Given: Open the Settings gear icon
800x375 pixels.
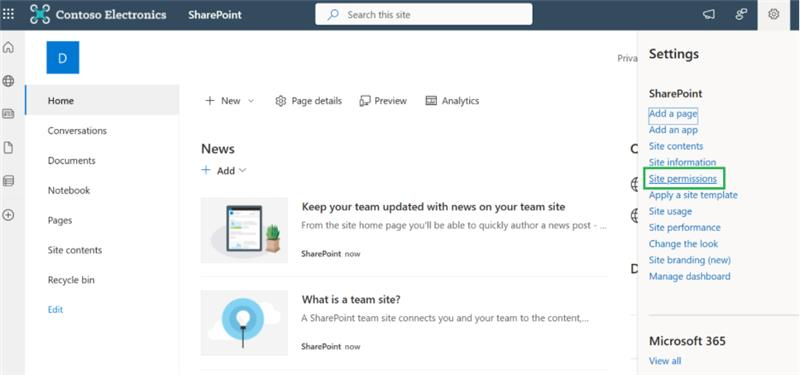Looking at the screenshot, I should pos(773,14).
